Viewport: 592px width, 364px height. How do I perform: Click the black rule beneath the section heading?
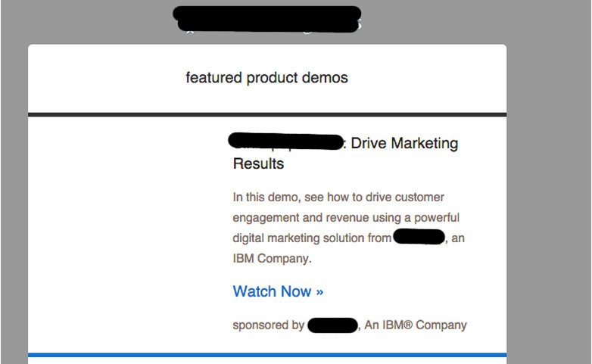tap(267, 114)
